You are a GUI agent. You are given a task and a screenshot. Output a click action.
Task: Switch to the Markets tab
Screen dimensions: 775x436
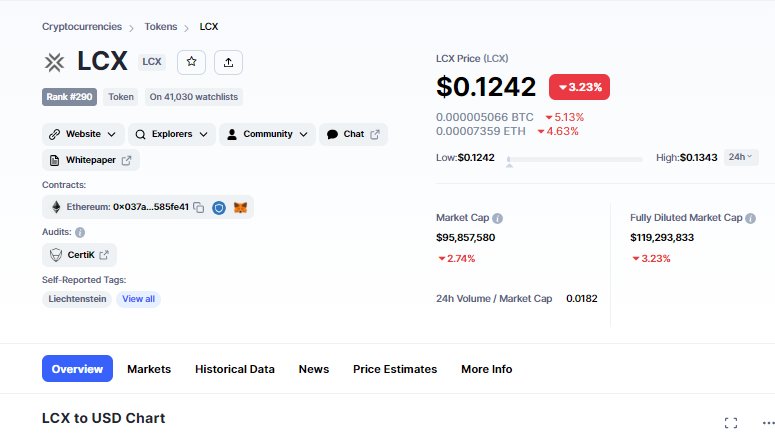149,369
